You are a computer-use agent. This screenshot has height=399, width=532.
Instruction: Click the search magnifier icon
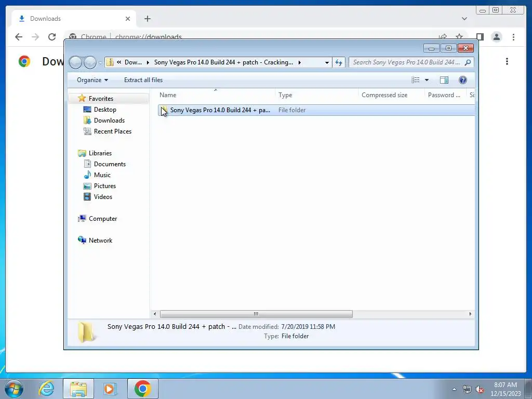click(x=468, y=62)
